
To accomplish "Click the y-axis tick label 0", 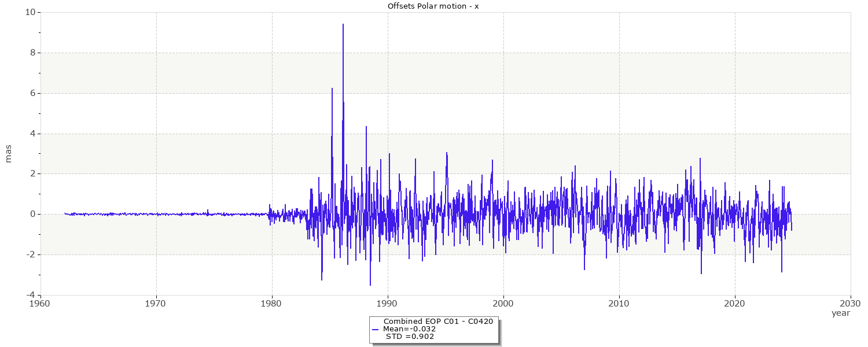I will tap(33, 214).
